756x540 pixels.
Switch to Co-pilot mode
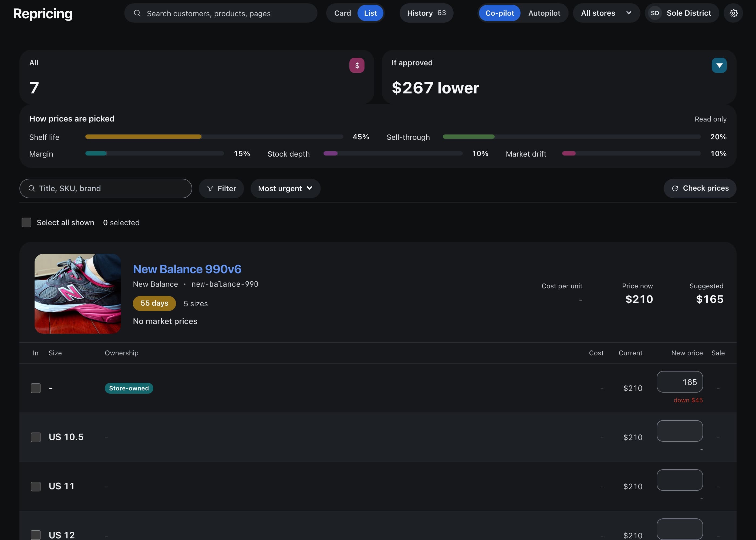click(499, 13)
